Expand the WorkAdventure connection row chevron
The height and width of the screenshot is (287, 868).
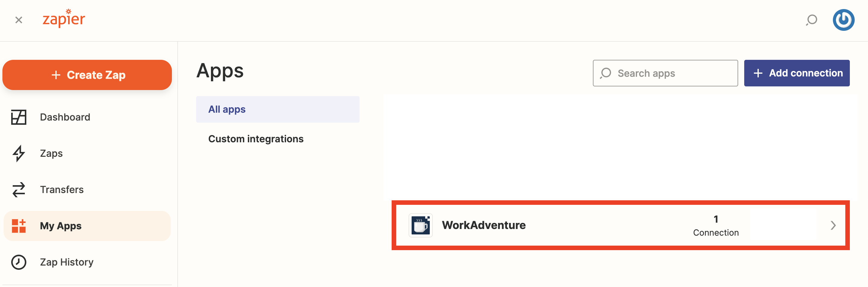pos(833,225)
